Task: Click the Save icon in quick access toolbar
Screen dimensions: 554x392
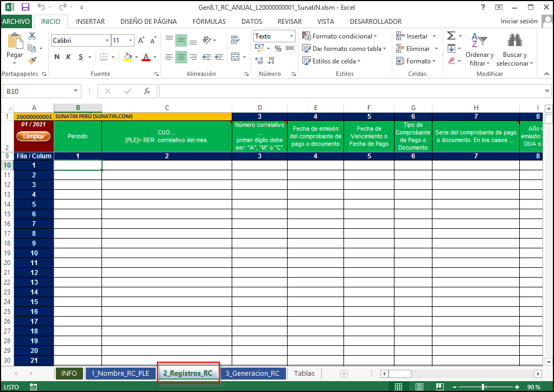Action: click(x=26, y=8)
